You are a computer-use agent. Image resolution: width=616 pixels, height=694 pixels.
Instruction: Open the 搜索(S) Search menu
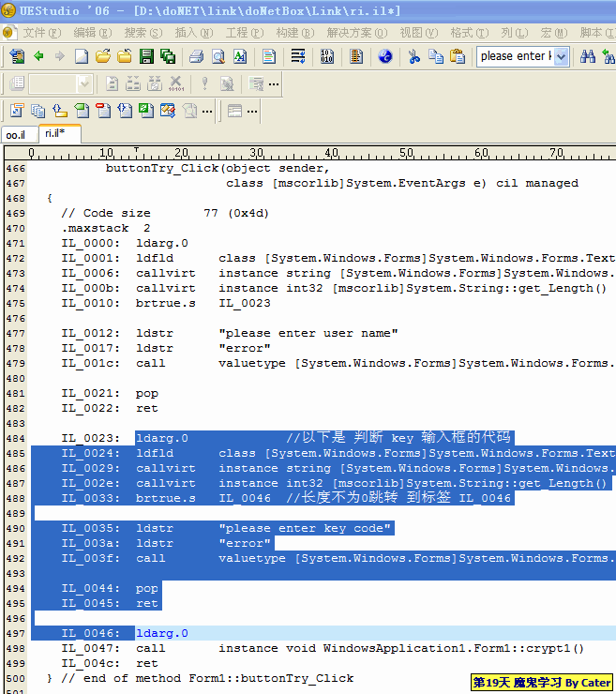[143, 33]
